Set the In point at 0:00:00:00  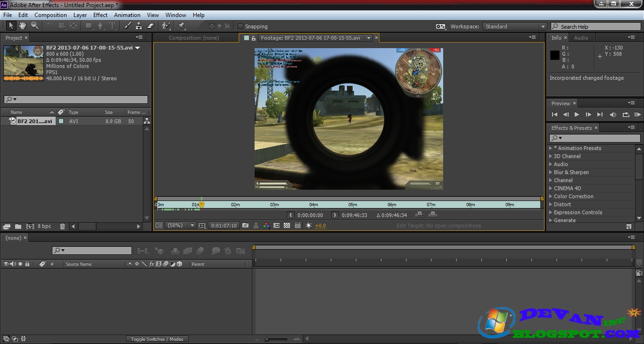tap(290, 215)
